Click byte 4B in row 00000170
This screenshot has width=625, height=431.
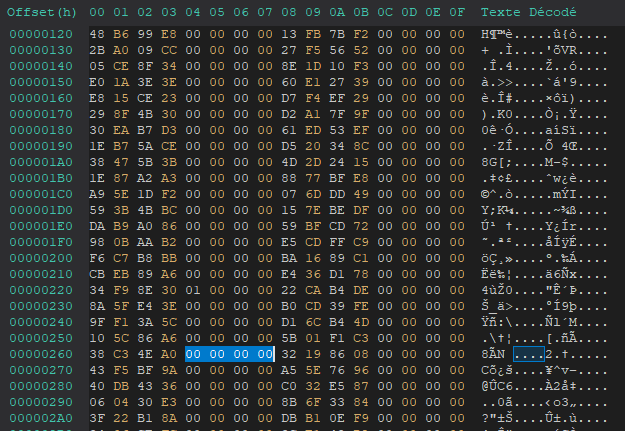145,114
